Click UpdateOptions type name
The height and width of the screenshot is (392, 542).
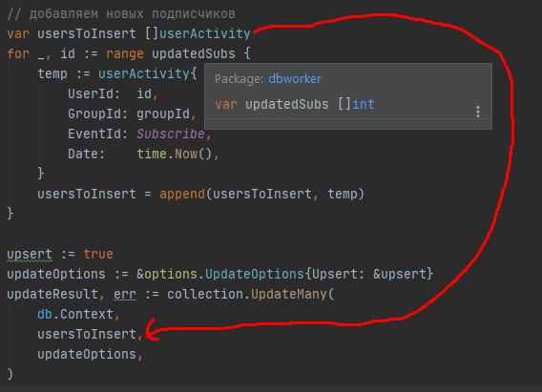(255, 275)
